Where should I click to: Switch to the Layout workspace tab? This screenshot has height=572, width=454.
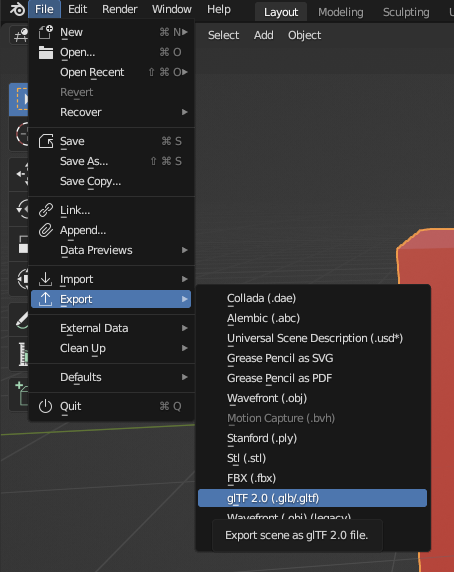click(281, 12)
